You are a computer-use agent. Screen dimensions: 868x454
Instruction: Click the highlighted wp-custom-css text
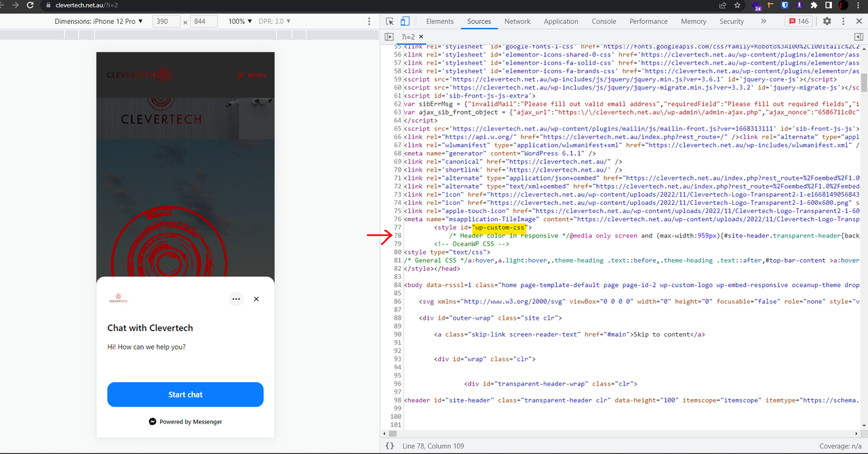coord(499,227)
